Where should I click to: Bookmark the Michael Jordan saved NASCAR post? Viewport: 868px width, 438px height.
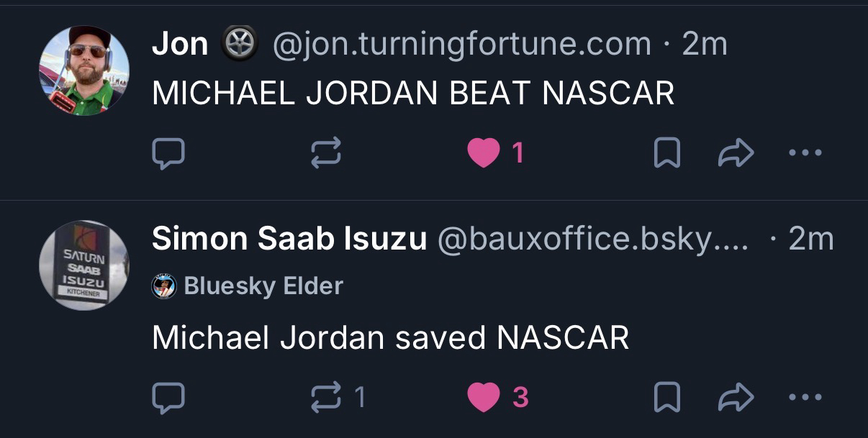pos(666,397)
